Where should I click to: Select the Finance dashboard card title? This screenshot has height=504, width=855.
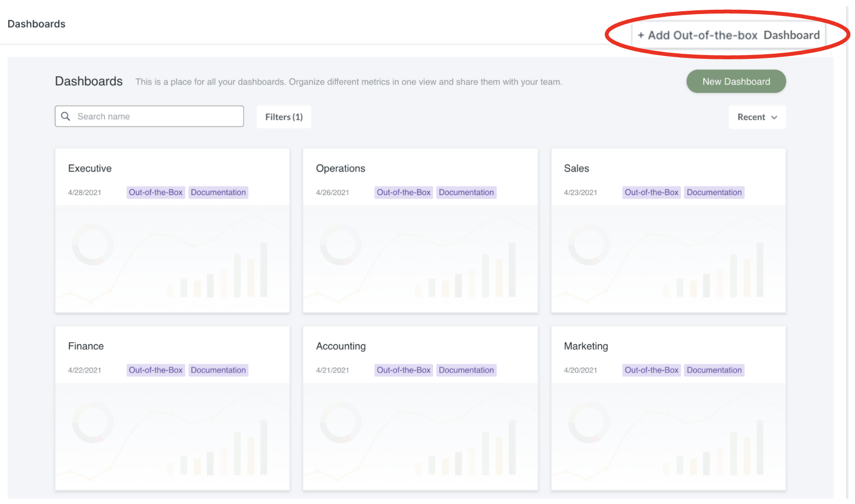click(86, 346)
